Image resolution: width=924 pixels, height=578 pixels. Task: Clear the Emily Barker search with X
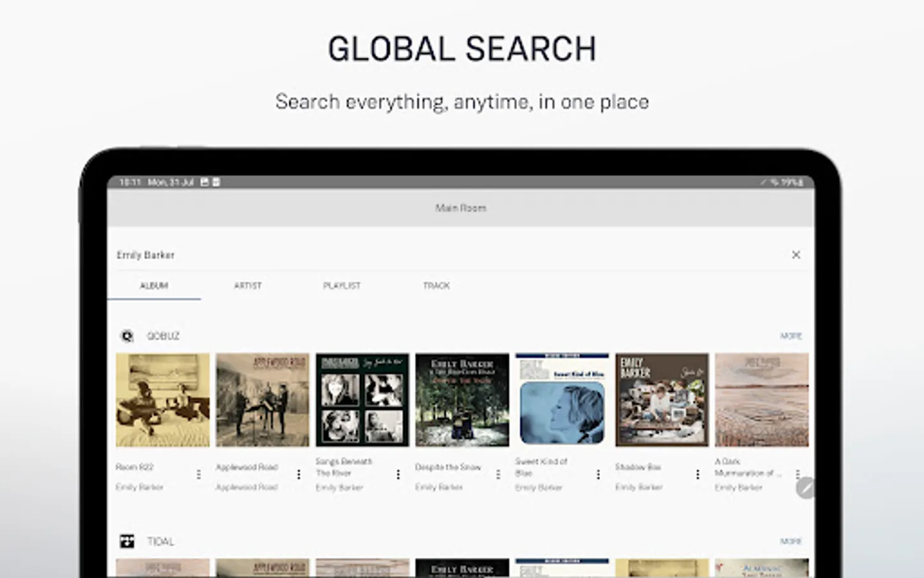pyautogui.click(x=796, y=255)
